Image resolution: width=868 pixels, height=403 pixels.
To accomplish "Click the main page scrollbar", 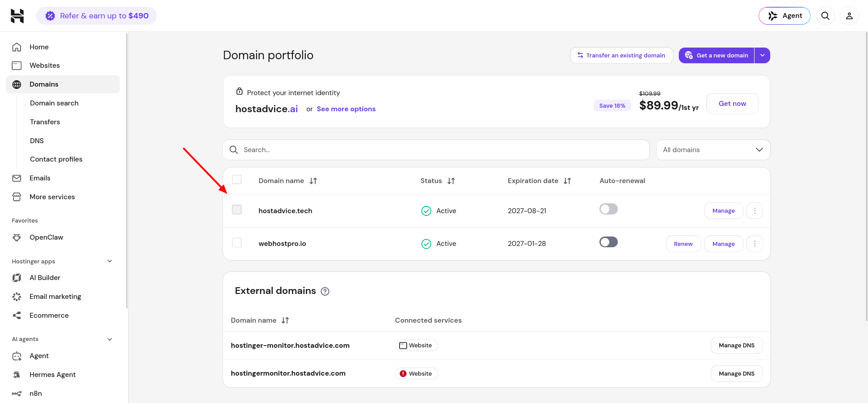I will [x=866, y=177].
